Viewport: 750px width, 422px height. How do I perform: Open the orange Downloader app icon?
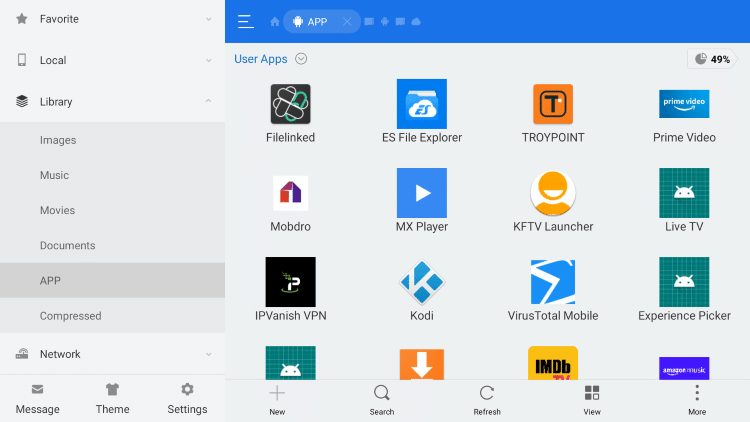click(x=421, y=365)
